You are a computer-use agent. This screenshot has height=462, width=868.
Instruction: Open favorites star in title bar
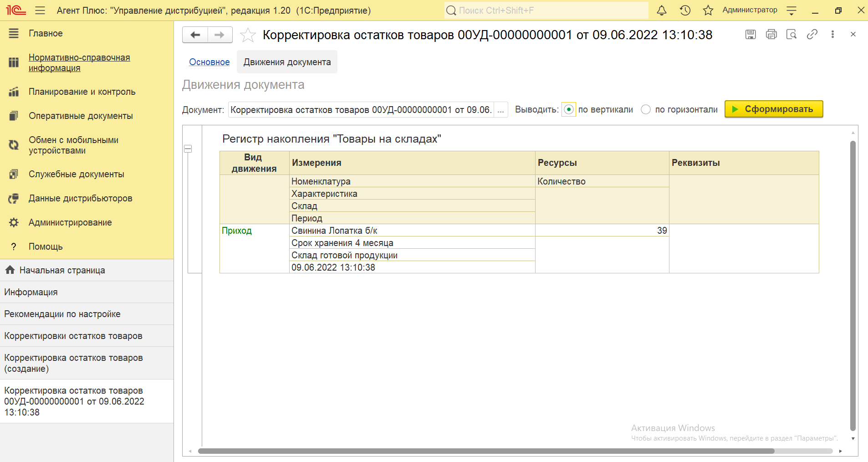(x=708, y=10)
